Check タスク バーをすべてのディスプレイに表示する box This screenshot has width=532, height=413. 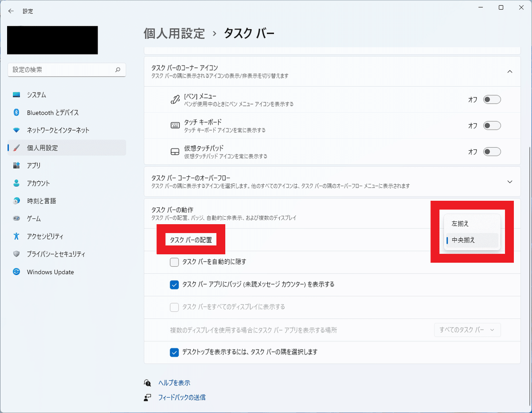click(x=174, y=307)
